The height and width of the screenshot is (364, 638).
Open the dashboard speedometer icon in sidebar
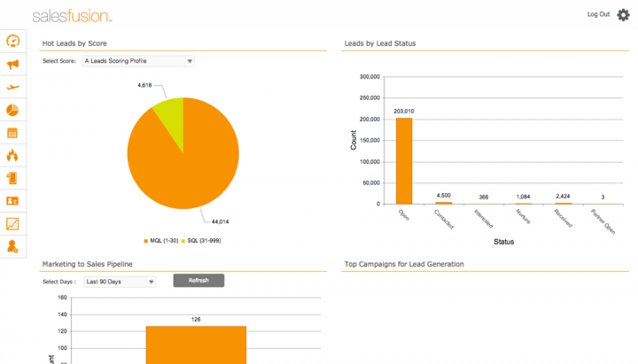(x=13, y=41)
